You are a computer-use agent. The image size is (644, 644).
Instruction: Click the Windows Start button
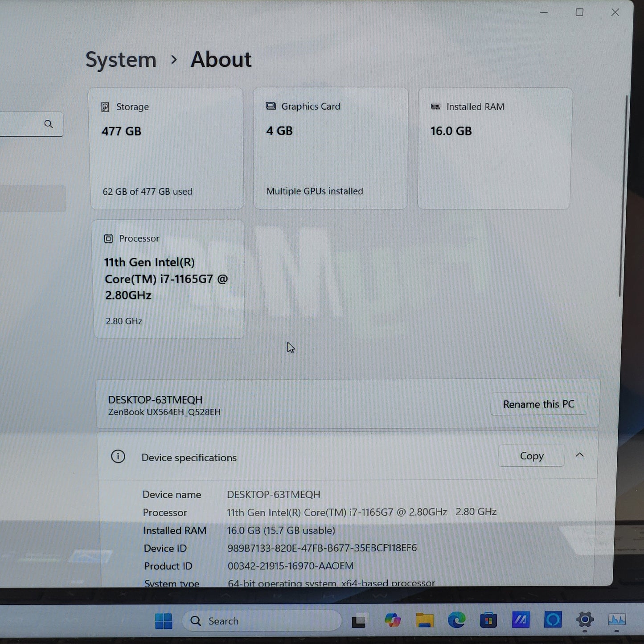(x=164, y=621)
